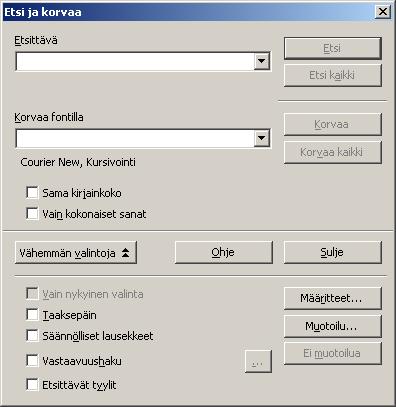
Task: Click inside the Korvaa fontilla text field
Action: [135, 138]
